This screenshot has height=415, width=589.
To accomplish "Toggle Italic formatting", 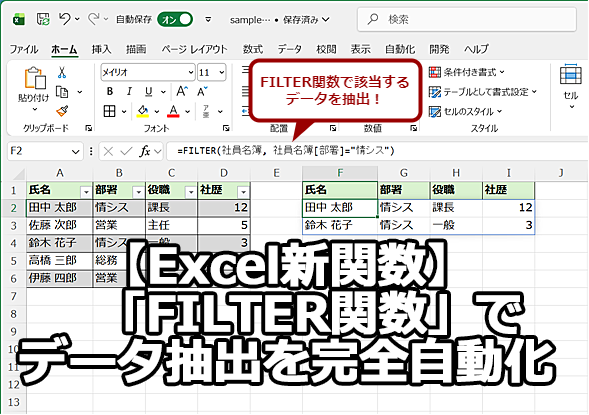I will (129, 91).
